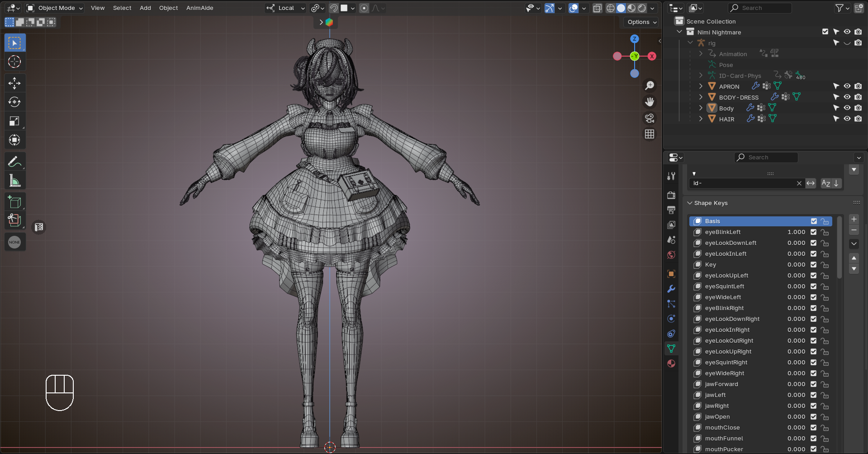
Task: Open the Modifier Properties wrench tab
Action: pyautogui.click(x=671, y=289)
